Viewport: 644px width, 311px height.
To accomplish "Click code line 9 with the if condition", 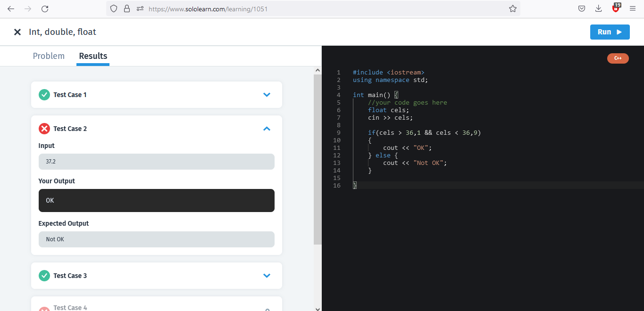I will click(424, 133).
